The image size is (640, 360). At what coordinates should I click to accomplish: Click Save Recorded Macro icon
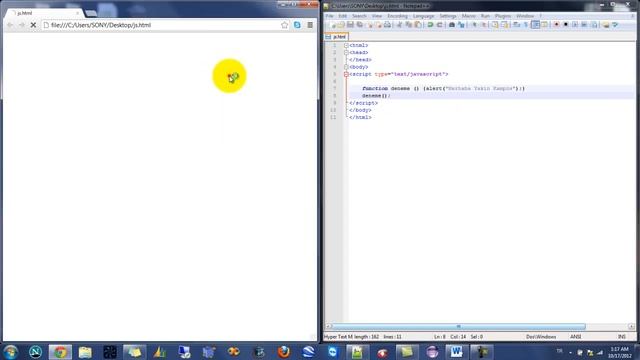[x=594, y=25]
